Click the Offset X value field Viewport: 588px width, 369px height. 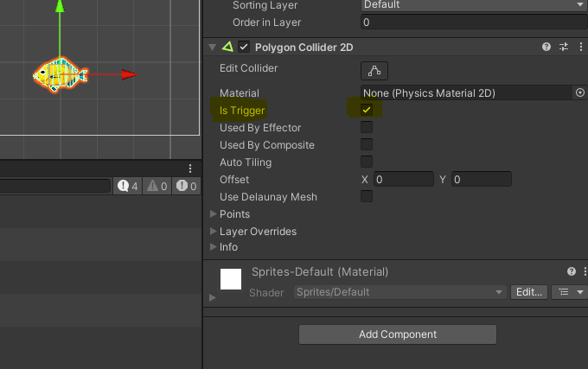[404, 180]
